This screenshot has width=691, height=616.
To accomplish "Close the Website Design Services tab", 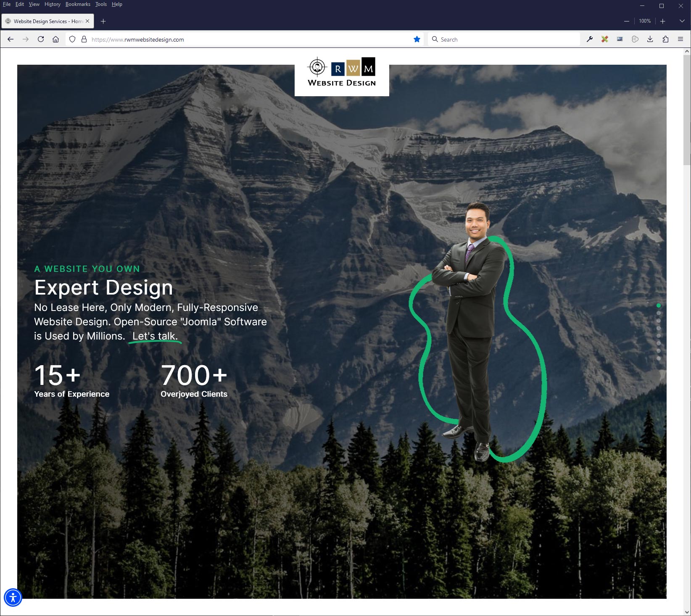I will [87, 21].
